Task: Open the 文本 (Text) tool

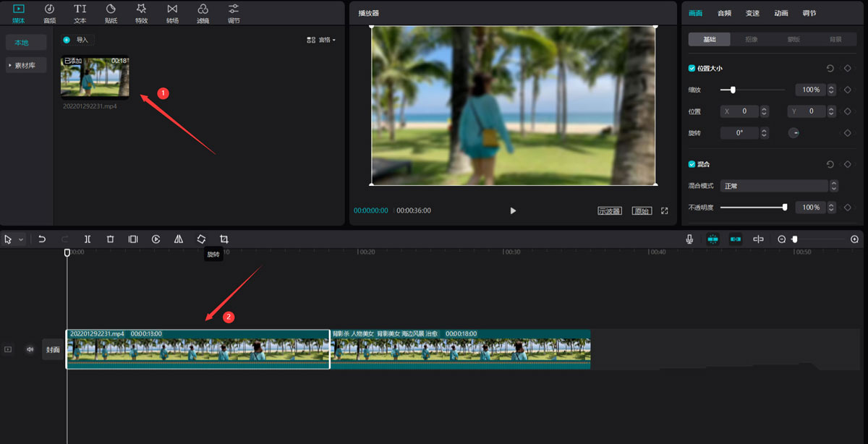Action: click(80, 13)
